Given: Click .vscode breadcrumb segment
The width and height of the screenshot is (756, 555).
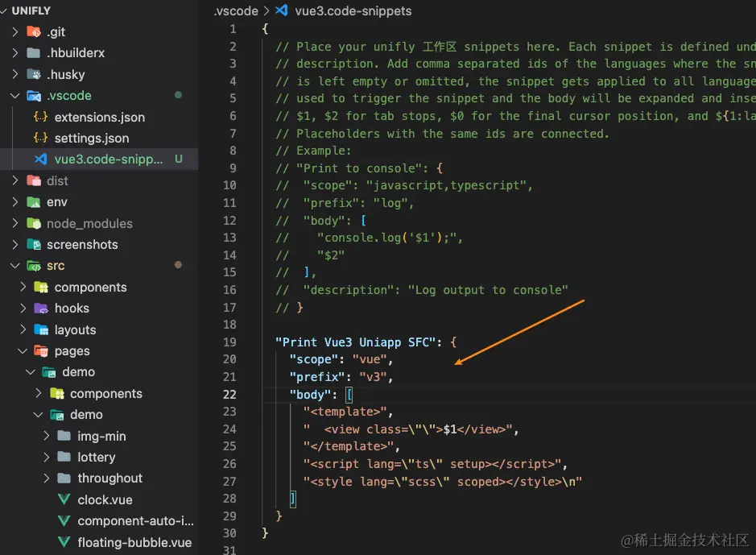Looking at the screenshot, I should pyautogui.click(x=236, y=10).
